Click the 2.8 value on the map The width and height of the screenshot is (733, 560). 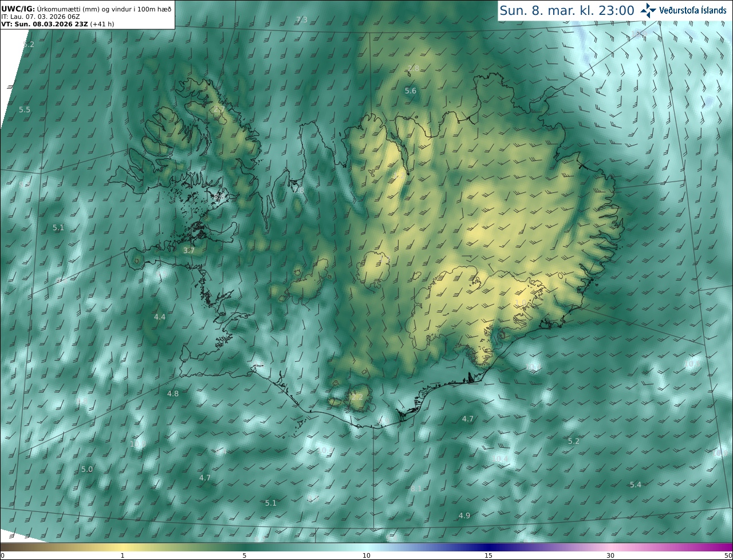click(413, 68)
